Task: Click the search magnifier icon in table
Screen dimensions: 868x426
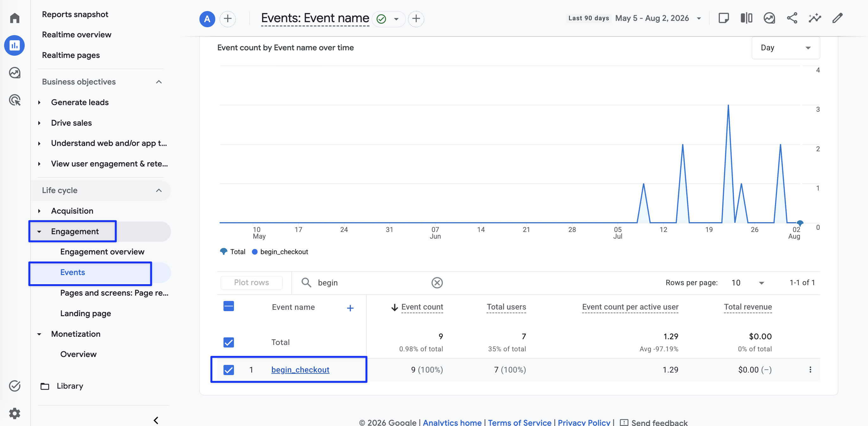Action: [306, 283]
